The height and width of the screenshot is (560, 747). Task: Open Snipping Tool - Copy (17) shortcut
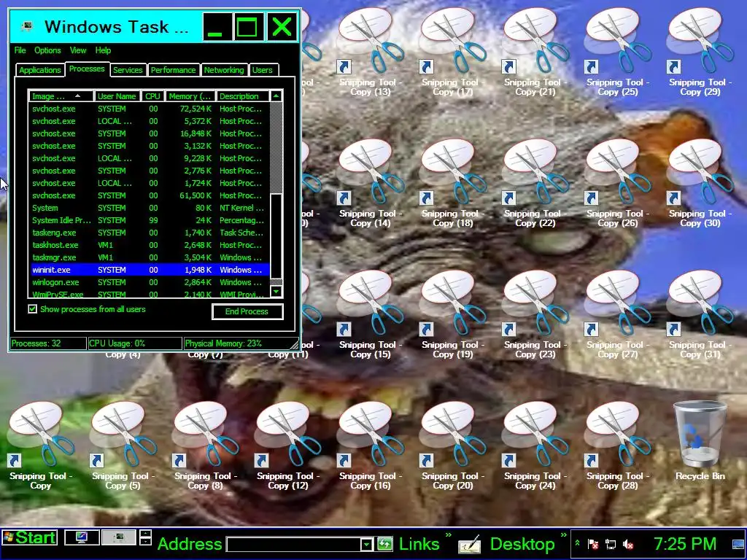coord(452,52)
